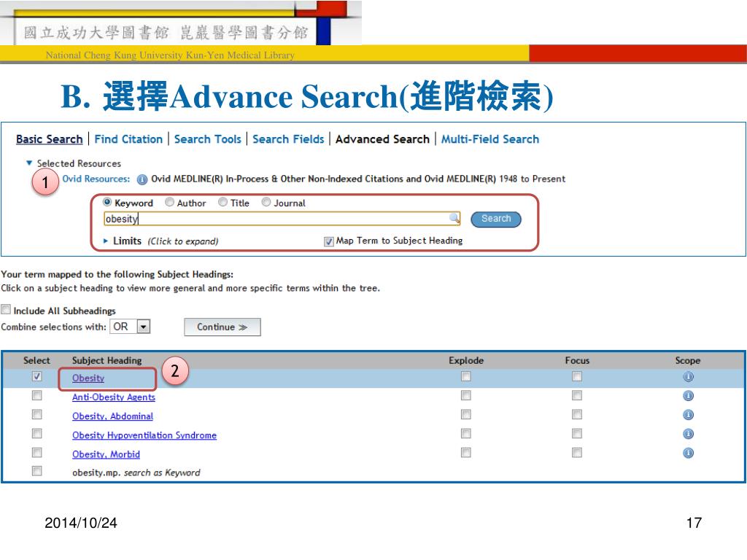The height and width of the screenshot is (560, 747).
Task: Enable Explode for Anti-Obesity Agents
Action: point(466,395)
